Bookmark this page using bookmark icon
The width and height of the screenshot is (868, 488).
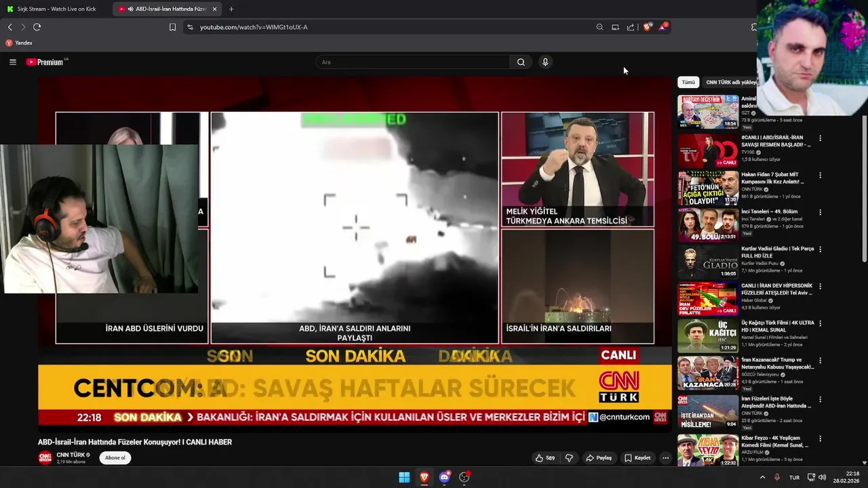(x=172, y=27)
